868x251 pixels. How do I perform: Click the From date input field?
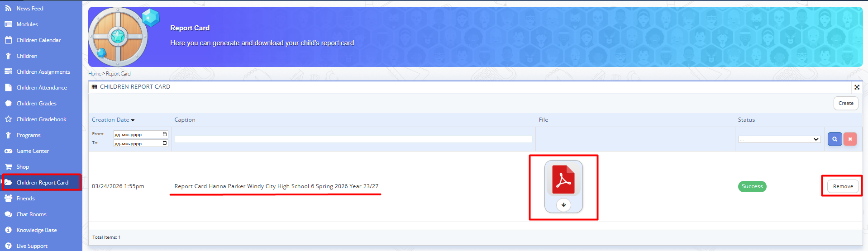click(137, 134)
